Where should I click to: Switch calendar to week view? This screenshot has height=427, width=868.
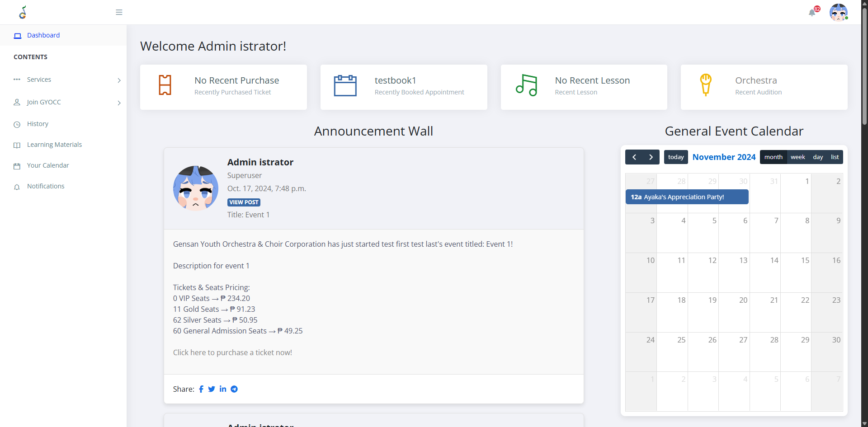coord(797,157)
